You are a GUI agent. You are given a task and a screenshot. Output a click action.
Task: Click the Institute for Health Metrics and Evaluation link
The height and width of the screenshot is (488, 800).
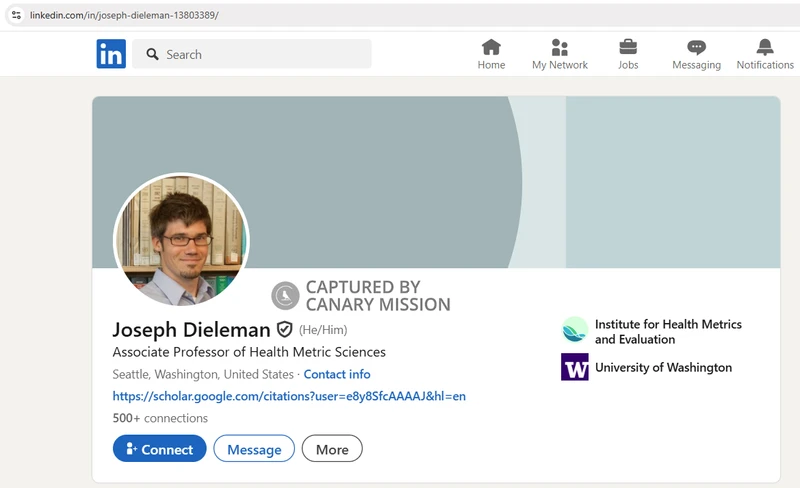[x=668, y=332]
